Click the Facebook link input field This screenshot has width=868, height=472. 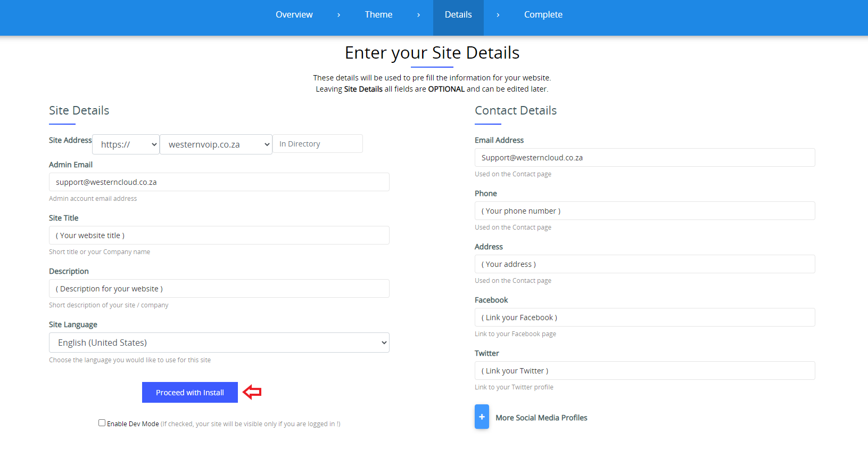(644, 318)
